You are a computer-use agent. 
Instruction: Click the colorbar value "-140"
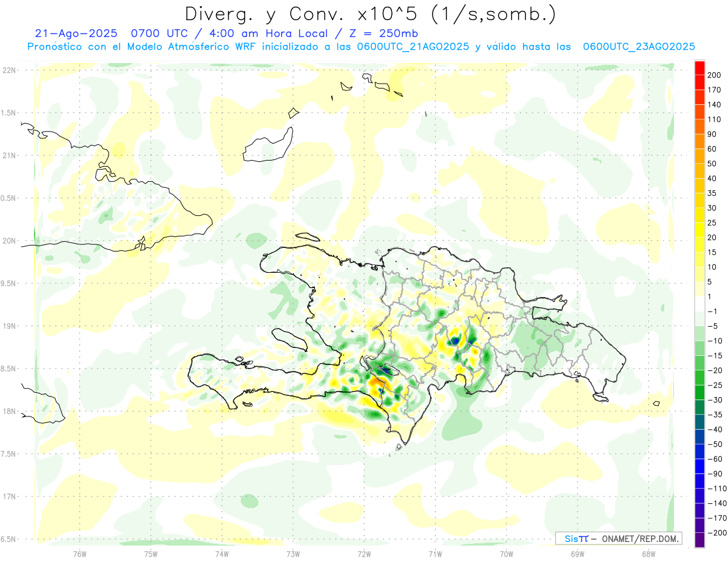coord(716,504)
